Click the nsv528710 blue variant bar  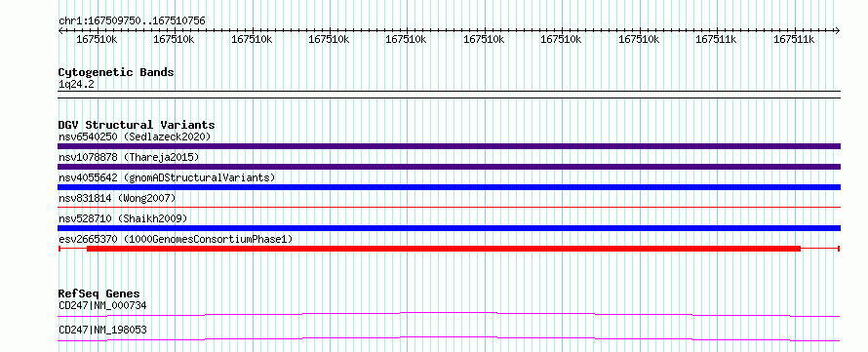(x=449, y=228)
